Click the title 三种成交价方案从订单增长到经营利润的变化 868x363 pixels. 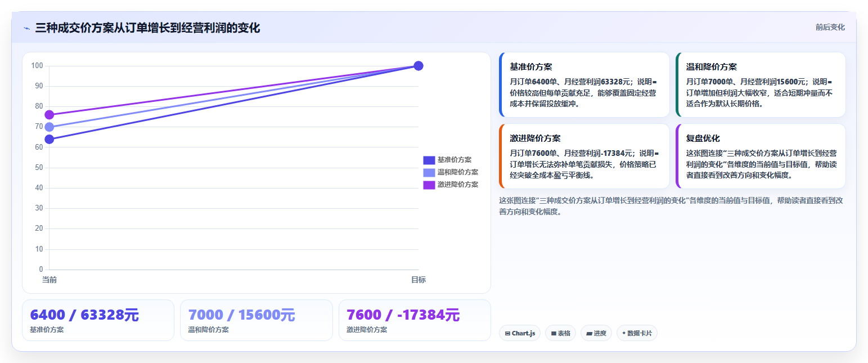click(147, 28)
